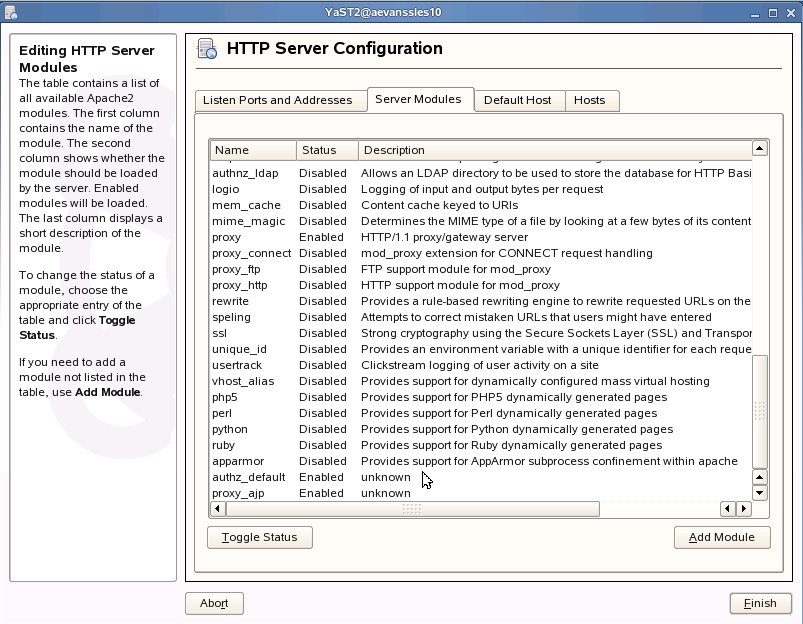Select the mime_magic module row

[481, 221]
